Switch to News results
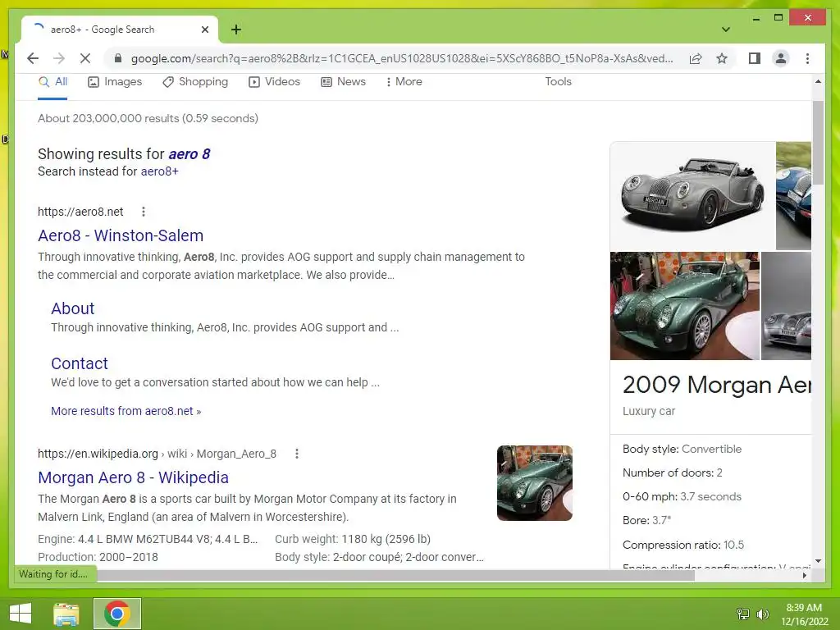 tap(343, 82)
